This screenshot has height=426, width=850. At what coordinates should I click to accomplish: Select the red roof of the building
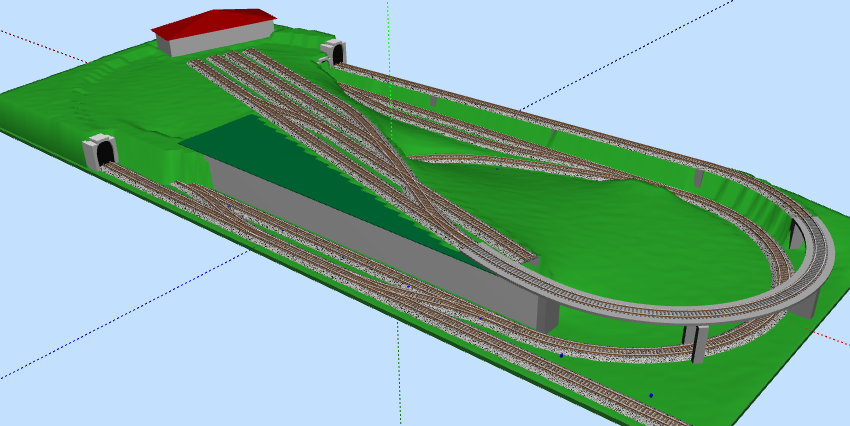(213, 22)
